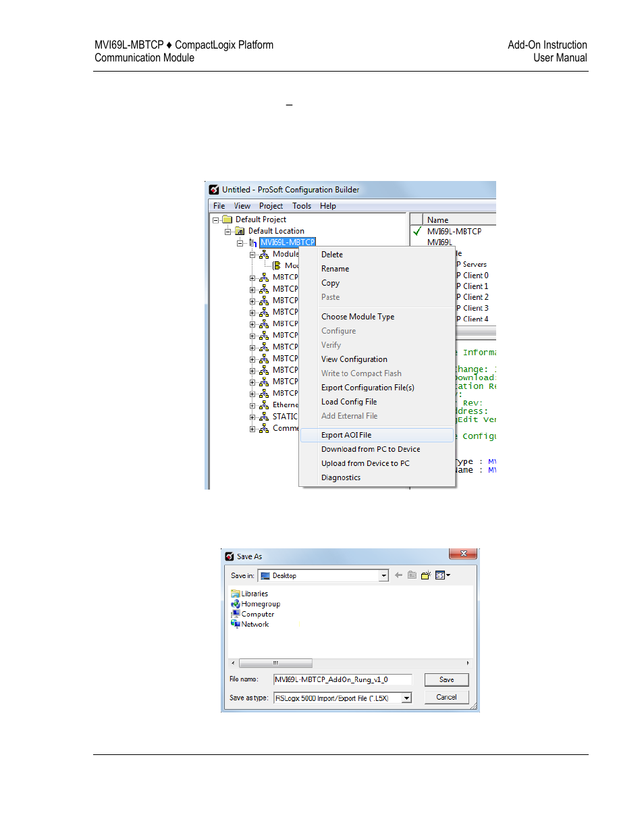
Task: Click the ProSoft Configuration Builder title icon
Action: (x=214, y=190)
